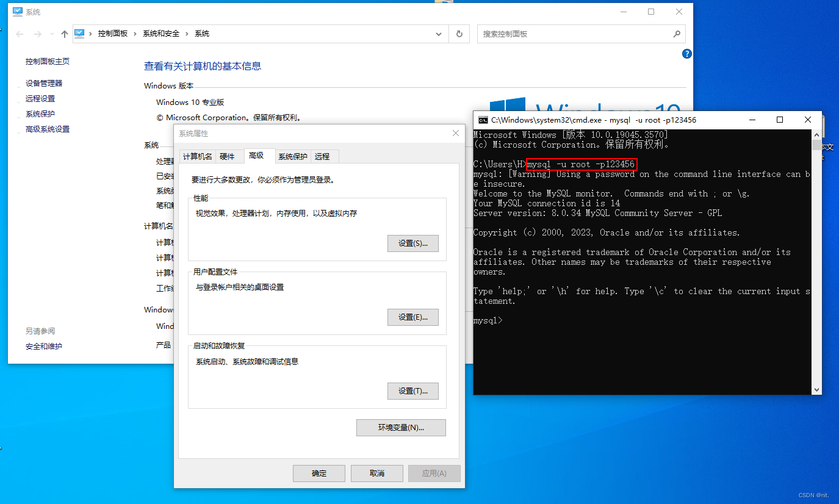839x504 pixels.
Task: Click cmd scrollbar up arrow
Action: coord(816,134)
